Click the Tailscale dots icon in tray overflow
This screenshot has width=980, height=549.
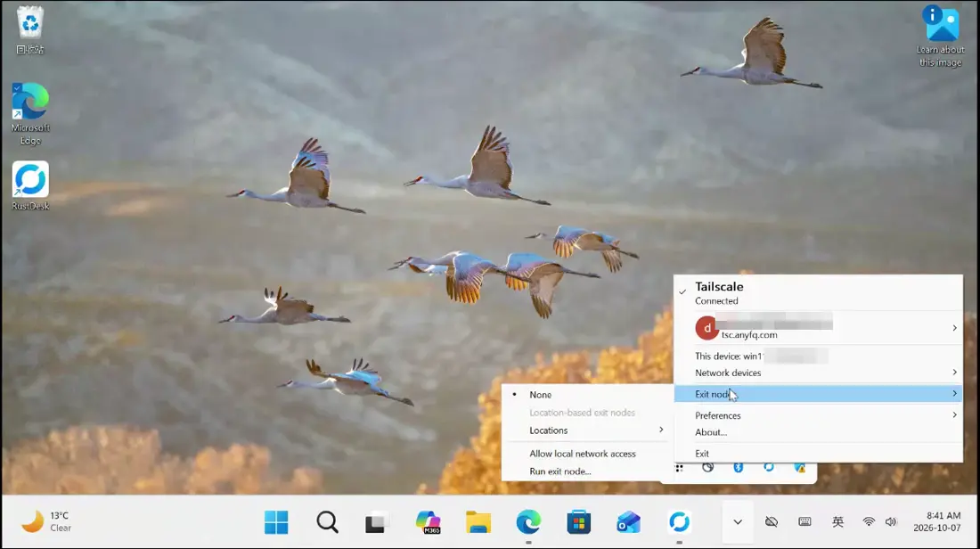tap(680, 468)
